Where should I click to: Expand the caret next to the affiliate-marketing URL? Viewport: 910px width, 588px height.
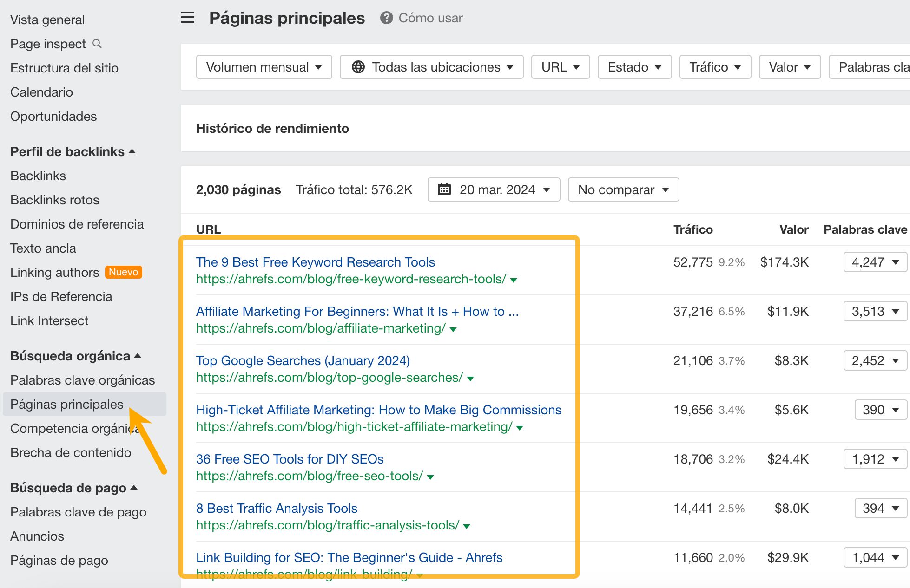pyautogui.click(x=453, y=329)
